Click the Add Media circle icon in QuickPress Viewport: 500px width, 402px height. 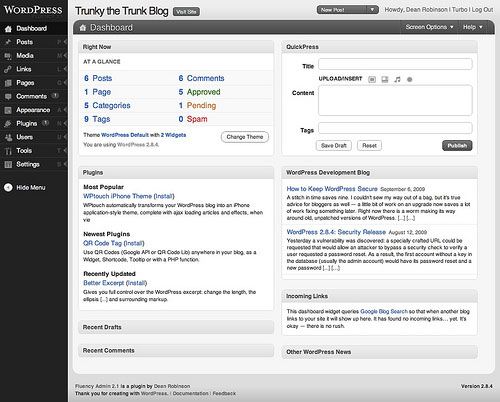coord(410,79)
